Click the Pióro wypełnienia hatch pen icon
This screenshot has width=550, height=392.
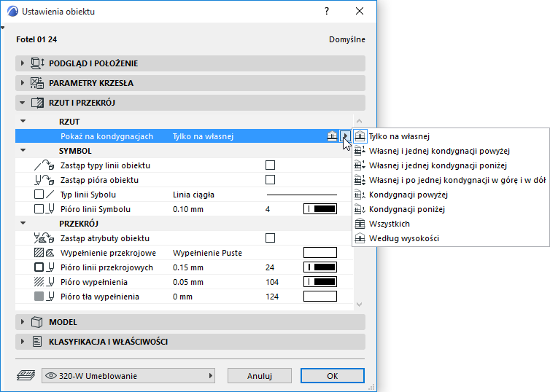44,282
